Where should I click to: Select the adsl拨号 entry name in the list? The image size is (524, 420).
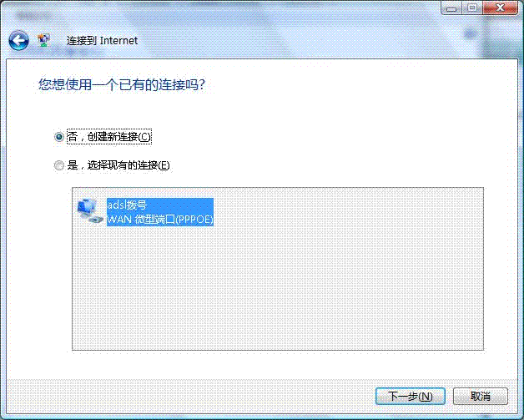127,205
